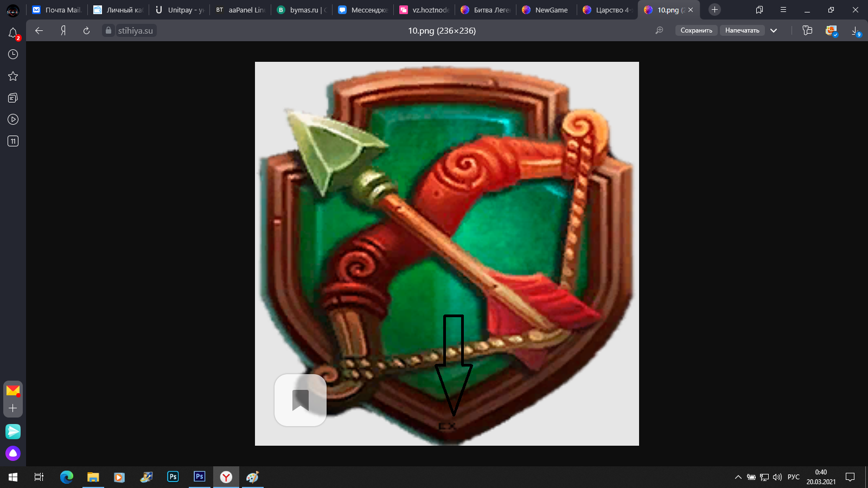Switch to the Unitpay tab
This screenshot has width=868, height=488.
pos(180,10)
